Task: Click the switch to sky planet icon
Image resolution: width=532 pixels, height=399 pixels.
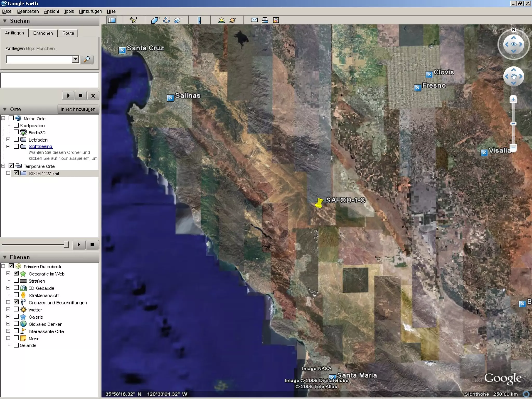Action: click(232, 20)
